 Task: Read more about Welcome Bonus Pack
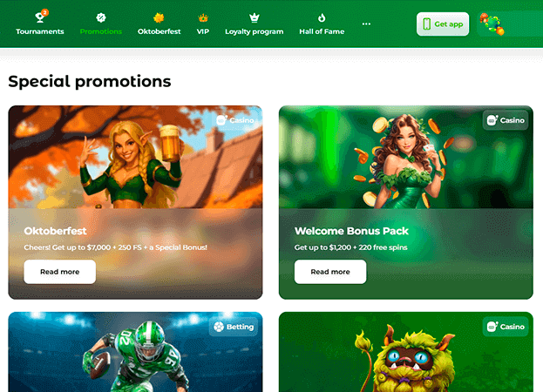[330, 272]
